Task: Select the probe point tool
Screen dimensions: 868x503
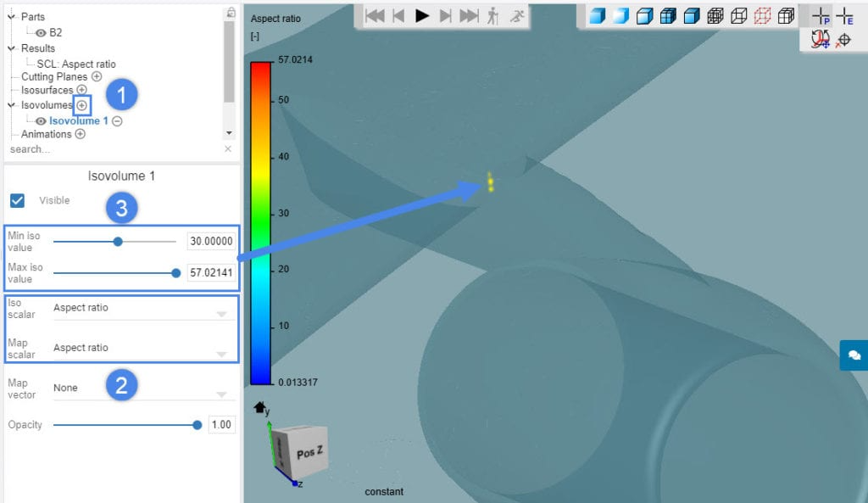Action: coord(821,15)
